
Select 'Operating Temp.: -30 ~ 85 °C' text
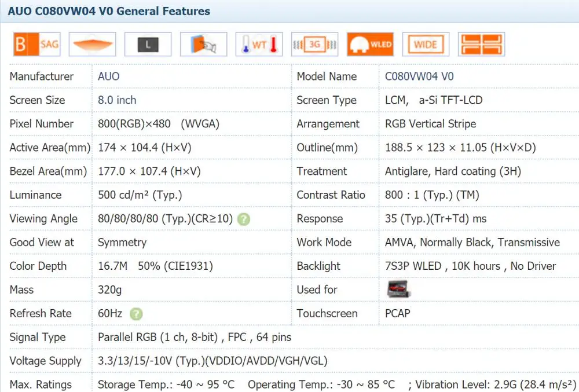[x=321, y=384]
